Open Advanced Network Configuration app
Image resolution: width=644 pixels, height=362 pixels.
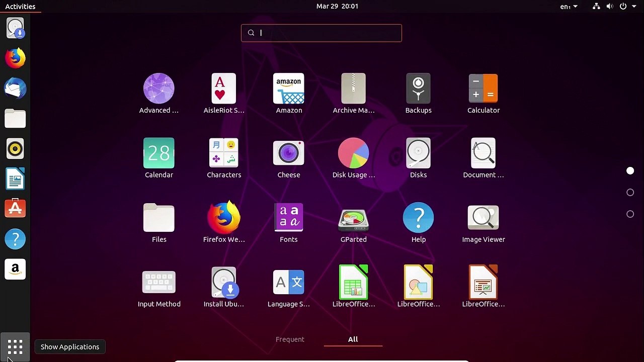158,94
